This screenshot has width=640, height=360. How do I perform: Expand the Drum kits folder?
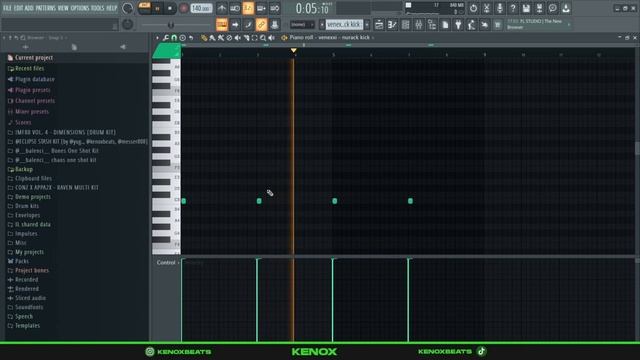[x=27, y=206]
